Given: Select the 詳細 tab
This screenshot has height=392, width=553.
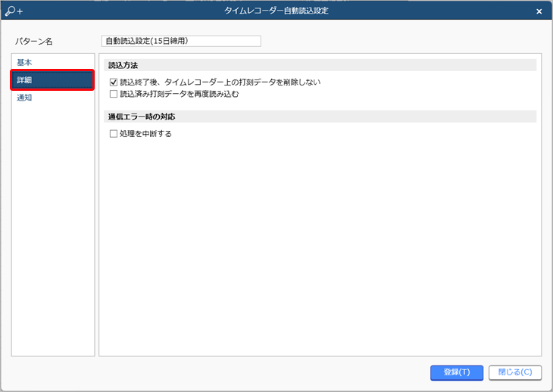Looking at the screenshot, I should click(52, 80).
